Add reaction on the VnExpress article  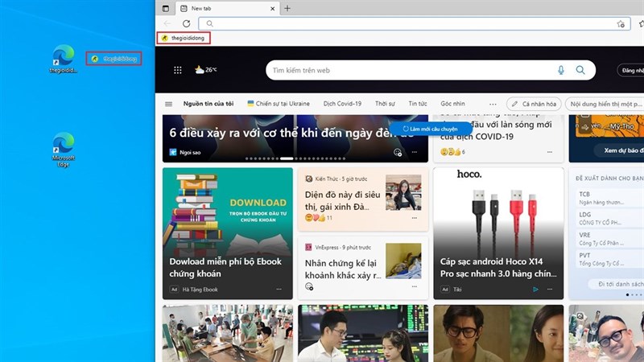[x=309, y=286]
